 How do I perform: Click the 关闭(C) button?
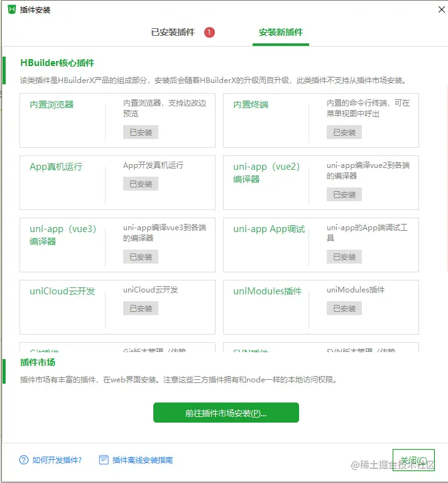tap(413, 460)
